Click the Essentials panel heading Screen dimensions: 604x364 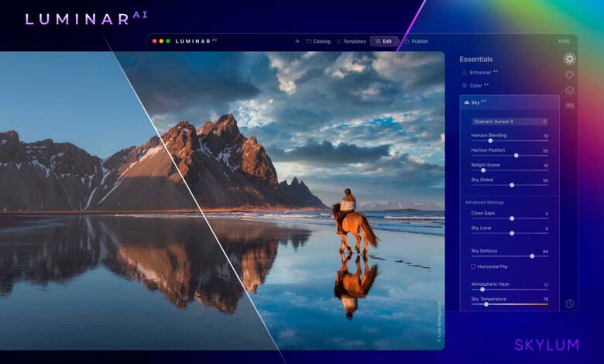[x=475, y=60]
